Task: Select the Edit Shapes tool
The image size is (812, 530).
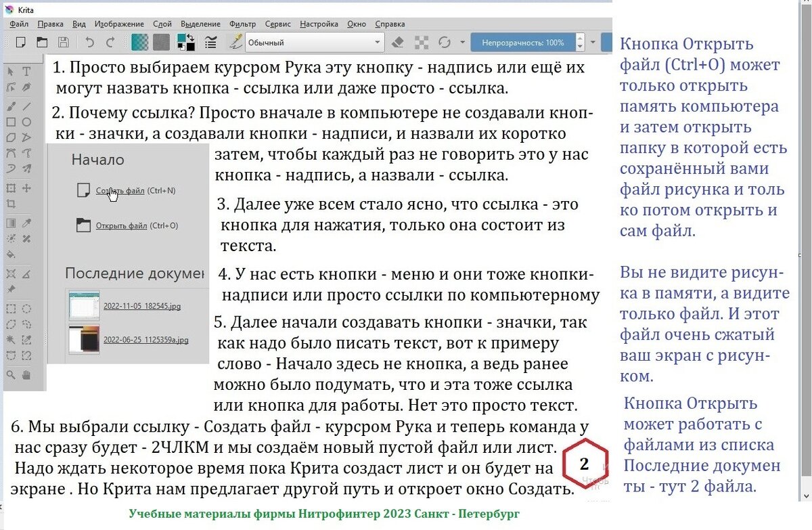Action: (x=11, y=88)
